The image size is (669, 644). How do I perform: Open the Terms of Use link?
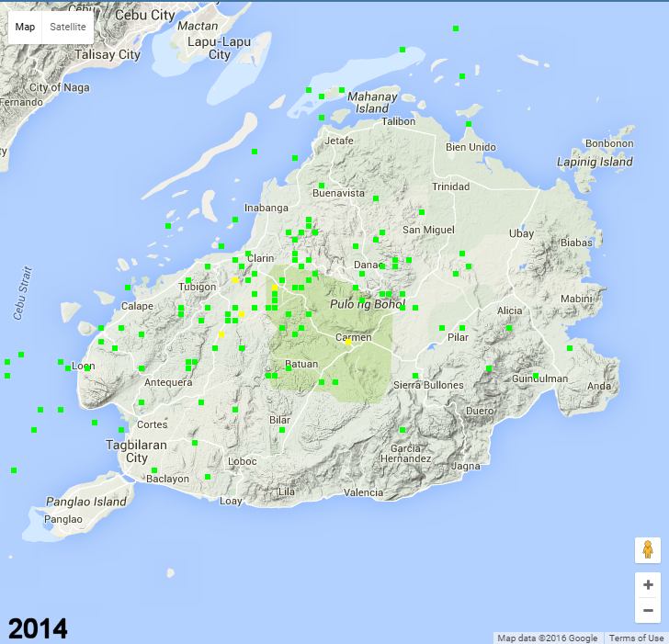636,638
